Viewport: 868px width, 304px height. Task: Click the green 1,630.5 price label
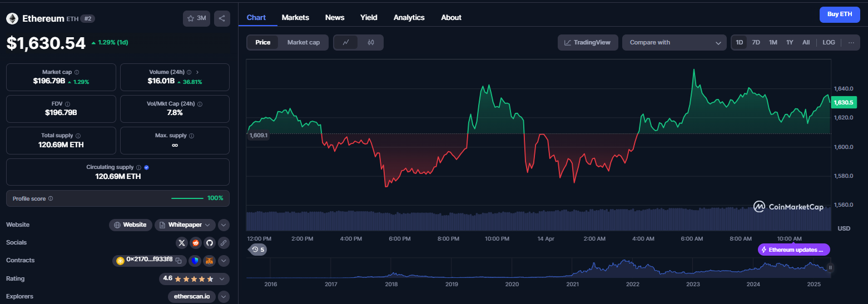click(x=844, y=102)
